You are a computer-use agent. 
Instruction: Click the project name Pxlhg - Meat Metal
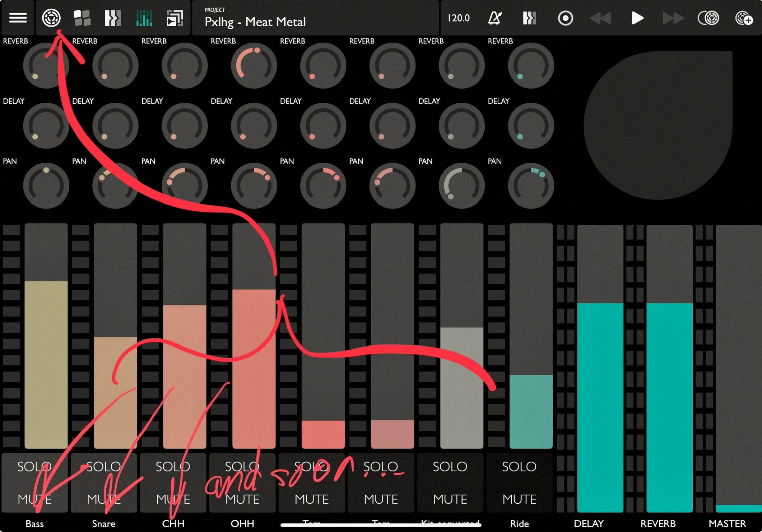pos(255,22)
